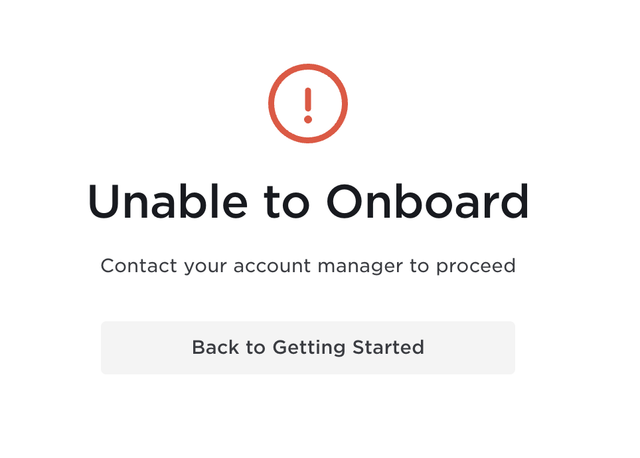Click the word Back on gray button
Viewport: 640px width, 458px height.
pos(216,347)
